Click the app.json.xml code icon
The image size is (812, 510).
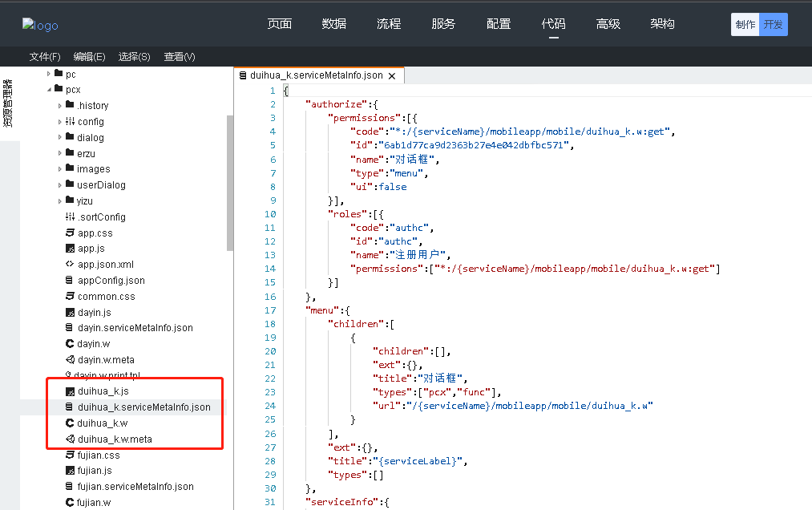[70, 265]
